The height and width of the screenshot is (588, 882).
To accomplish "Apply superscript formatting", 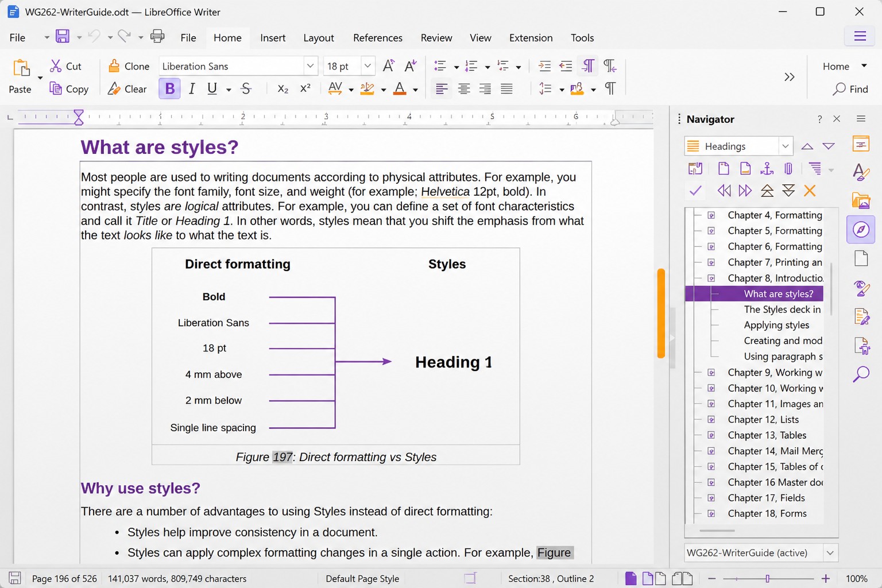I will coord(305,88).
